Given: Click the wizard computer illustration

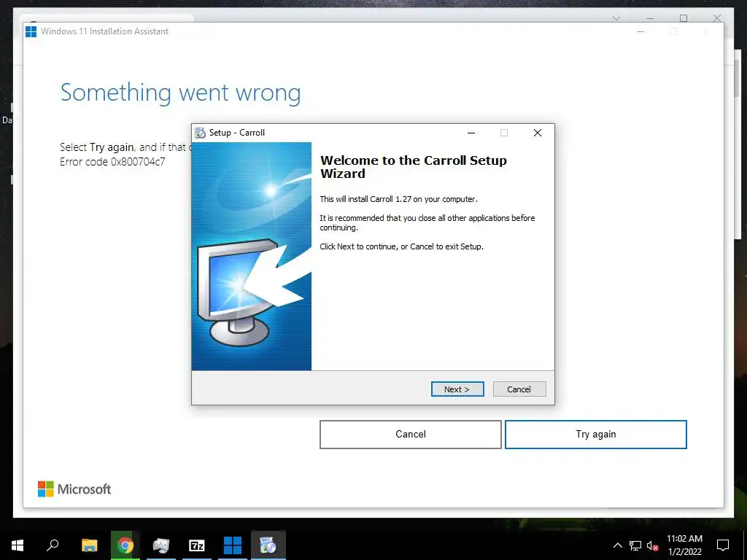Looking at the screenshot, I should [x=252, y=256].
